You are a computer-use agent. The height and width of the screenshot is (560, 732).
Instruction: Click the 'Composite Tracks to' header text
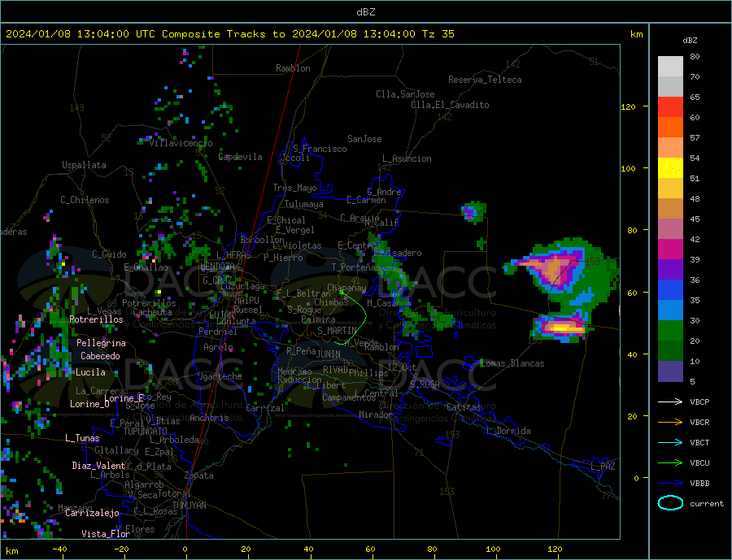pos(223,34)
